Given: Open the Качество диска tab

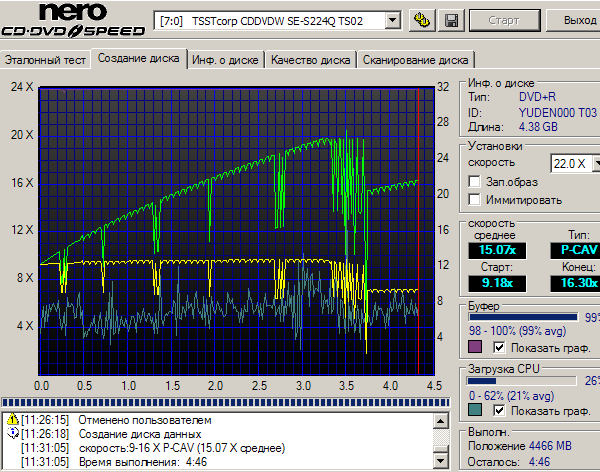Looking at the screenshot, I should (x=310, y=60).
